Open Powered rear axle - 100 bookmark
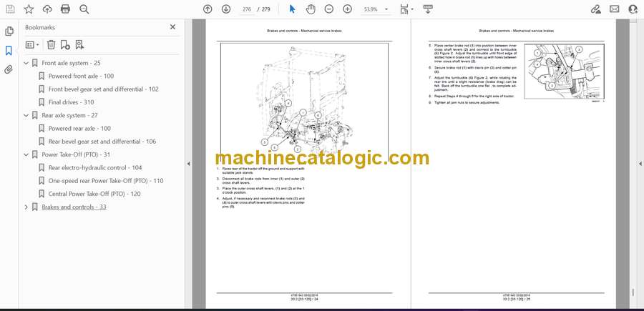The height and width of the screenshot is (311, 644). tap(79, 129)
